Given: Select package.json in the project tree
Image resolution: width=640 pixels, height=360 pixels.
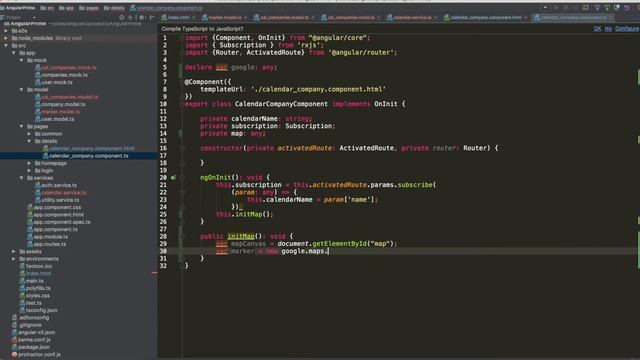Looking at the screenshot, I should coord(34,347).
